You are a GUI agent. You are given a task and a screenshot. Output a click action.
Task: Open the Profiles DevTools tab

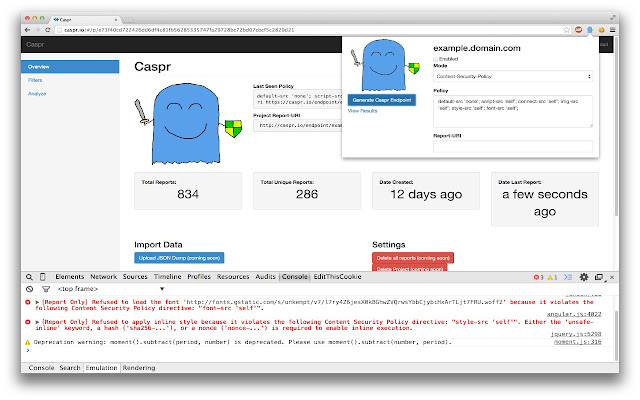(199, 277)
